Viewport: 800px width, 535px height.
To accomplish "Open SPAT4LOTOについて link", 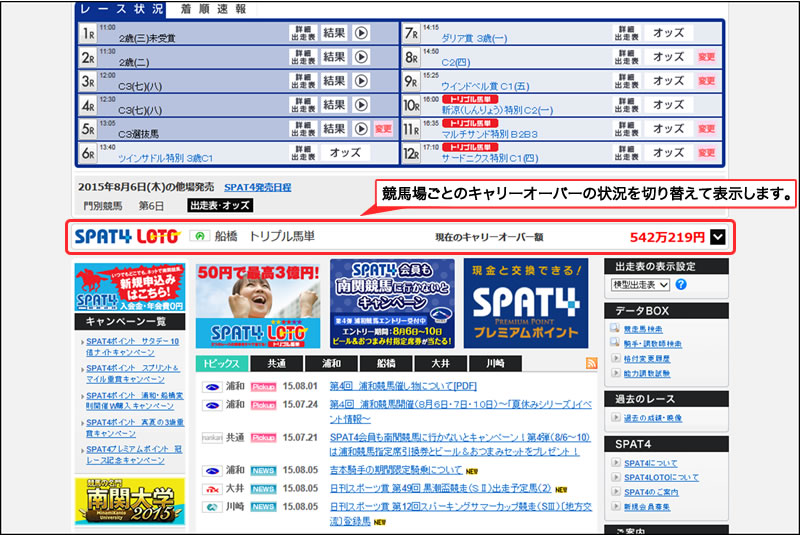I will point(661,477).
